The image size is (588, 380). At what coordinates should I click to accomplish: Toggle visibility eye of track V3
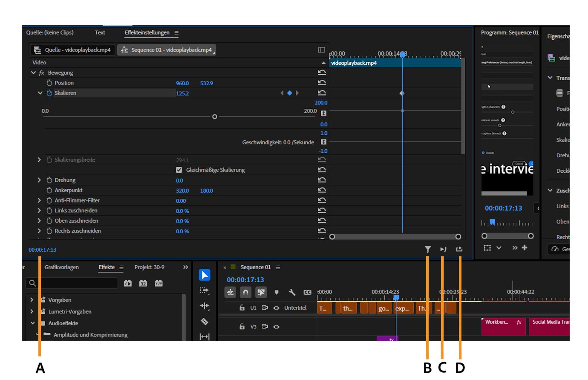pos(276,327)
